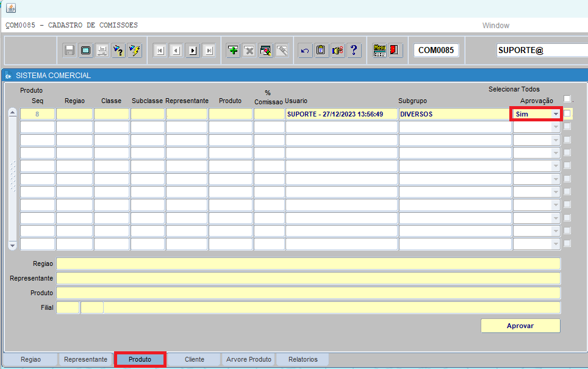
Task: Open Help with the question mark icon
Action: click(354, 50)
